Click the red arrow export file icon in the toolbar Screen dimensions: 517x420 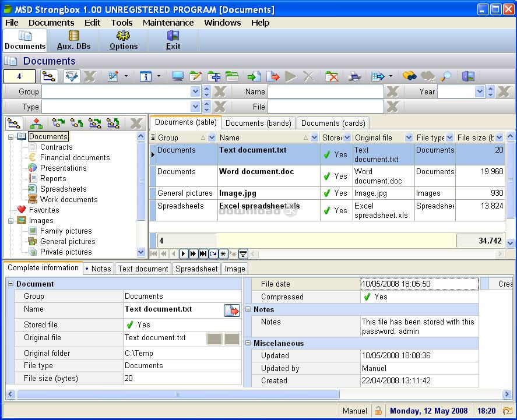(x=273, y=76)
